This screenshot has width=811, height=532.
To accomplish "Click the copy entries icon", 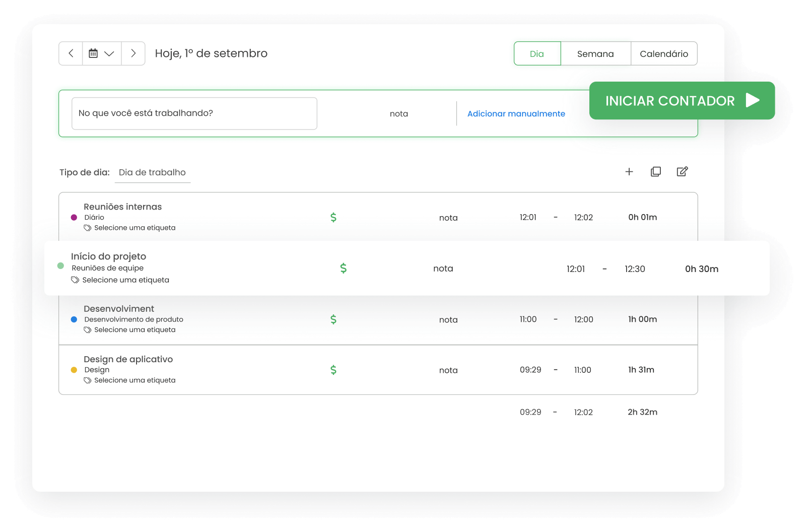I will point(655,172).
